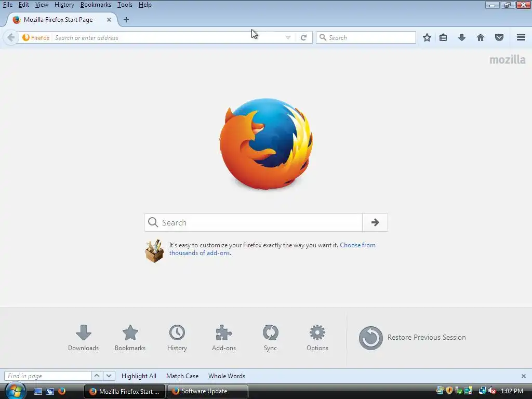Open the View menu

[x=42, y=5]
